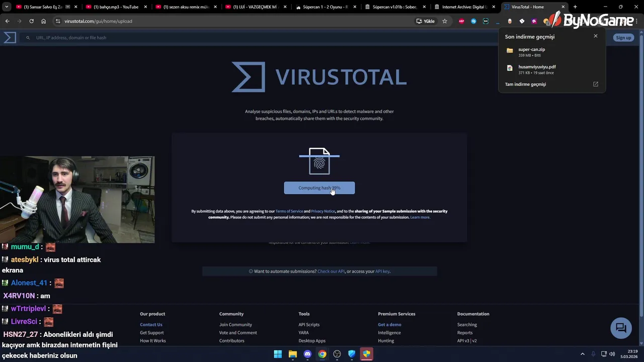Open the Terms of Service link
Viewport: 644px width, 362px height.
[289, 211]
